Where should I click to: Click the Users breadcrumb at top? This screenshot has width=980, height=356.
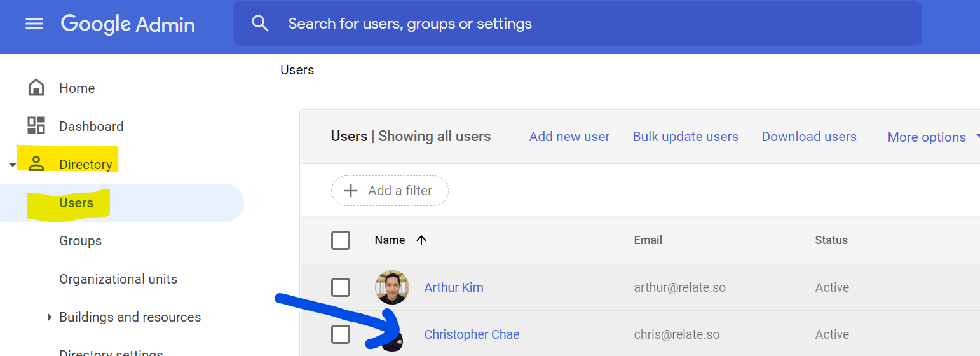[x=297, y=70]
